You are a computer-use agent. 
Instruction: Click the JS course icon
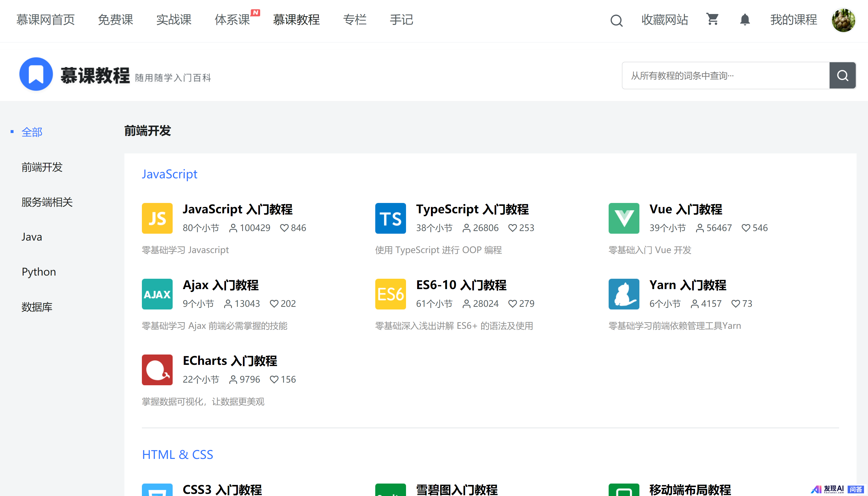coord(157,218)
